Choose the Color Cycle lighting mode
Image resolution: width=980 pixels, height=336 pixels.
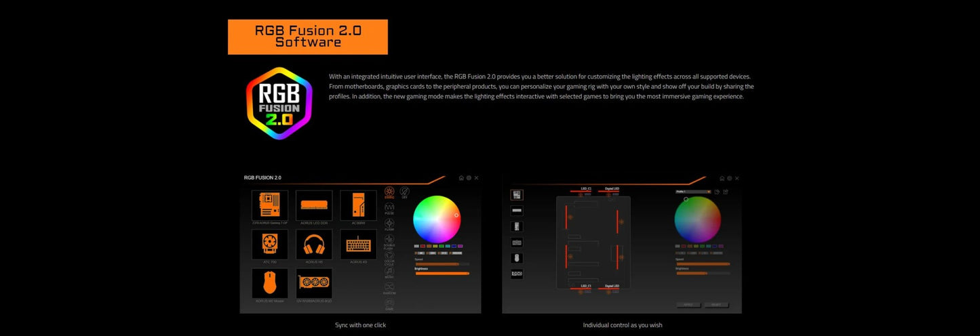coord(389,257)
